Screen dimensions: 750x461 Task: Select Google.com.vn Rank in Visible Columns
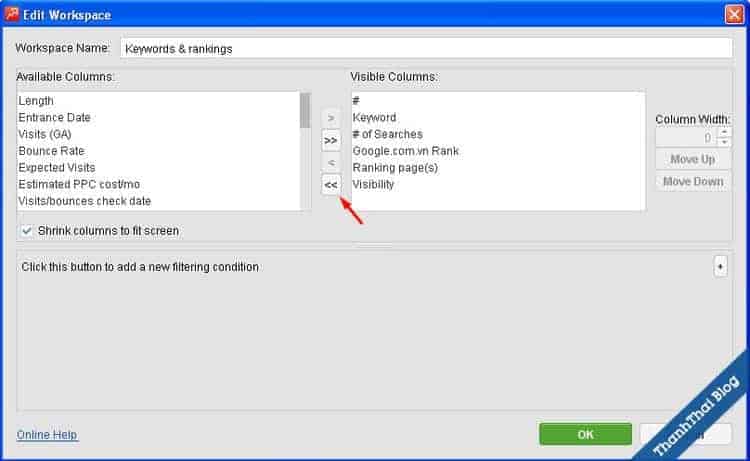pyautogui.click(x=405, y=151)
